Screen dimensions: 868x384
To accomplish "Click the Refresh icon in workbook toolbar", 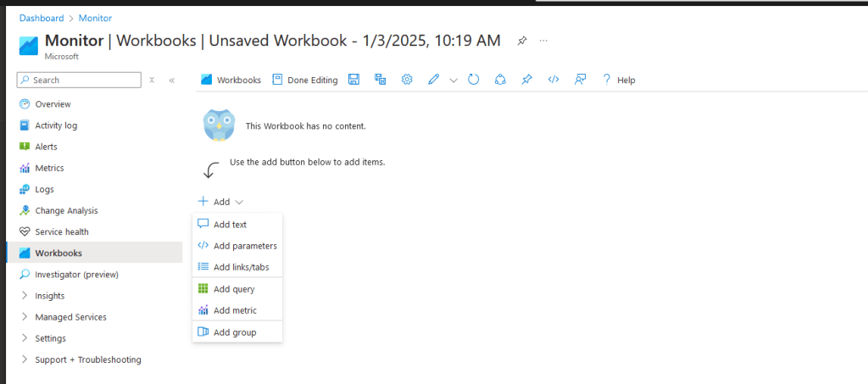I will (x=474, y=80).
